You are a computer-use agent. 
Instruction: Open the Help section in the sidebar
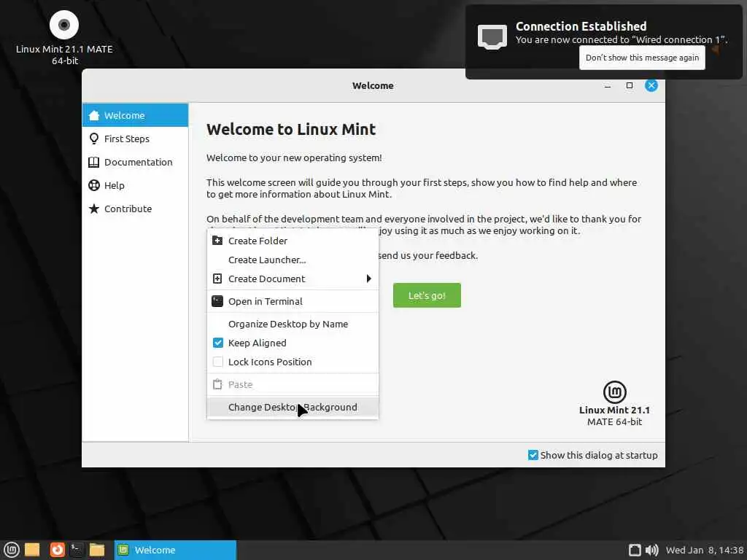pos(135,185)
